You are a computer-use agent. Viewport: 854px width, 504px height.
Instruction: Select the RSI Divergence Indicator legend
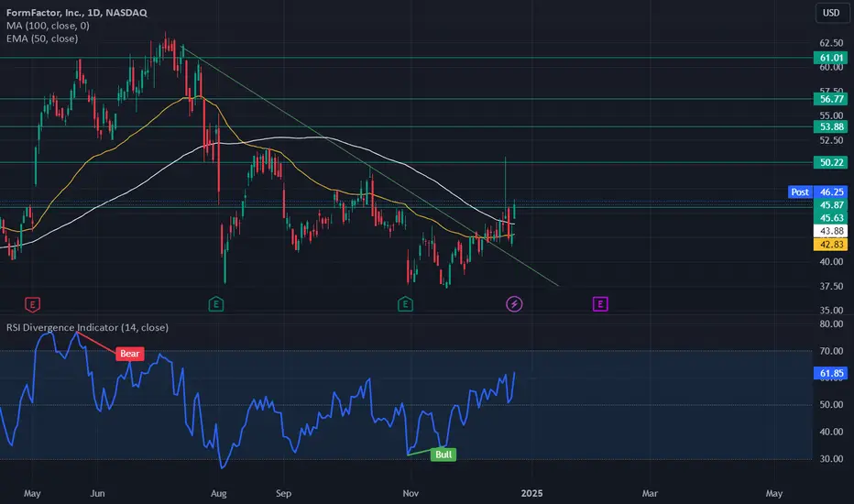click(x=87, y=327)
